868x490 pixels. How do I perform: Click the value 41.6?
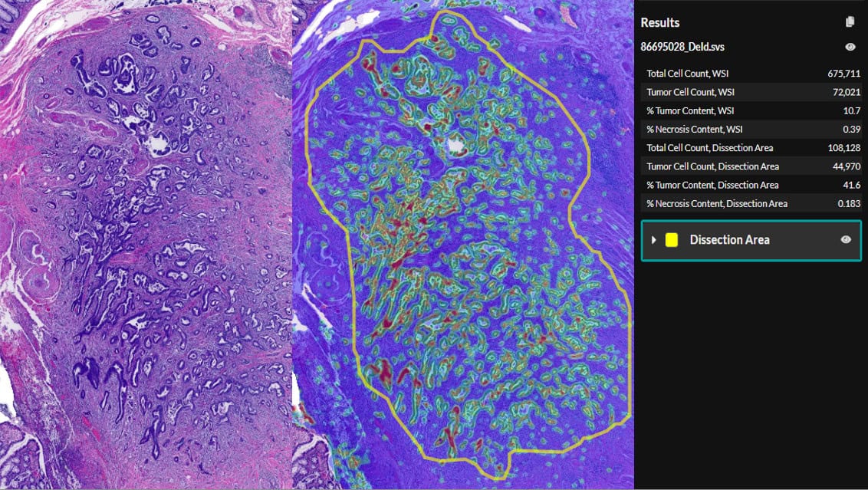pos(851,185)
